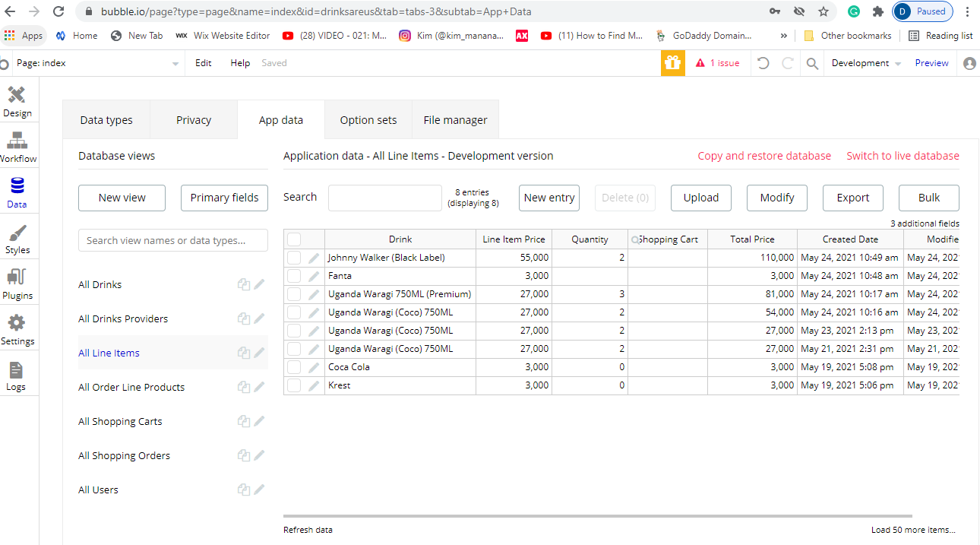Click the gift box icon
The image size is (980, 545).
[672, 63]
